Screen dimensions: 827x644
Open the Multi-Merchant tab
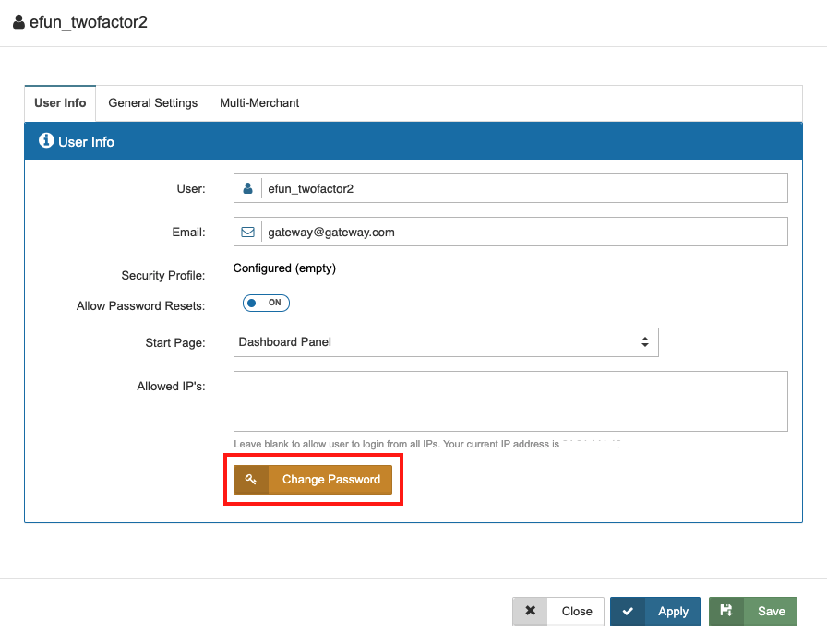259,103
